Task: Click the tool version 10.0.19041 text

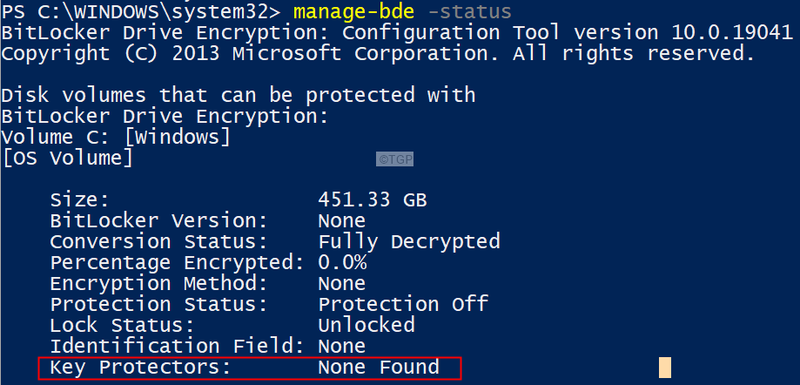Action: 683,33
